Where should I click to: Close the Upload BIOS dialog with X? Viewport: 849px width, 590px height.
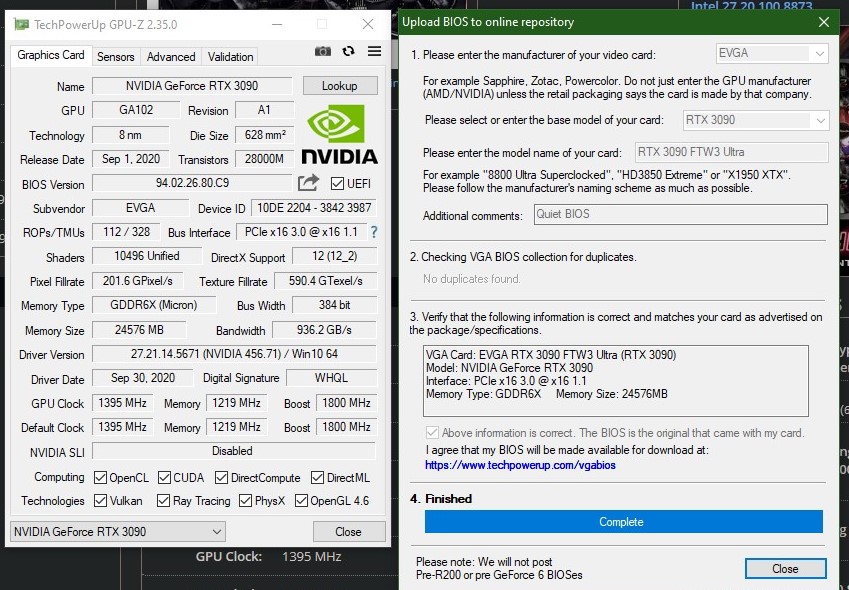(x=824, y=22)
